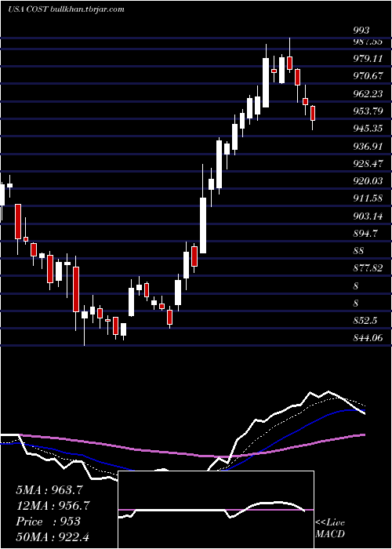Click the 894.7 price axis label
The image size is (392, 549).
pos(366,234)
